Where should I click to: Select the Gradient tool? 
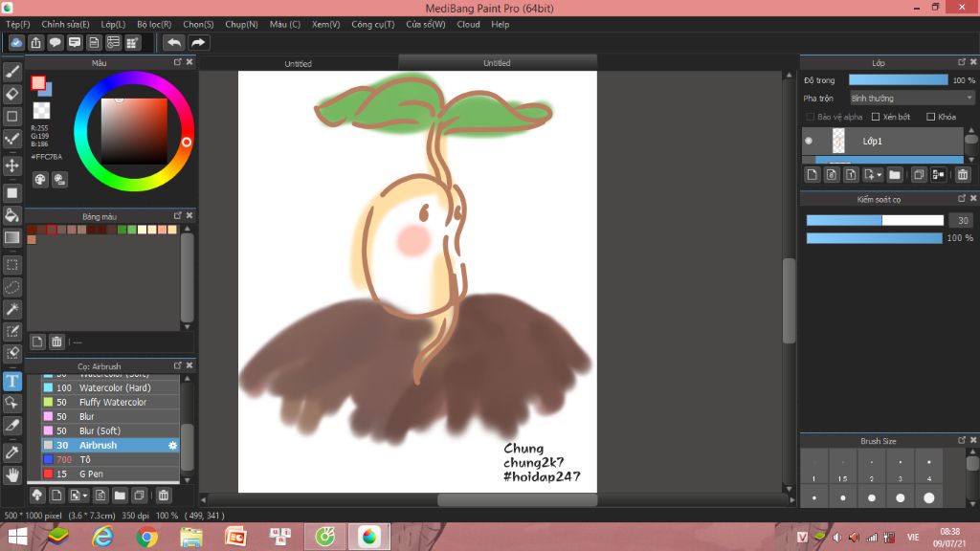click(11, 237)
